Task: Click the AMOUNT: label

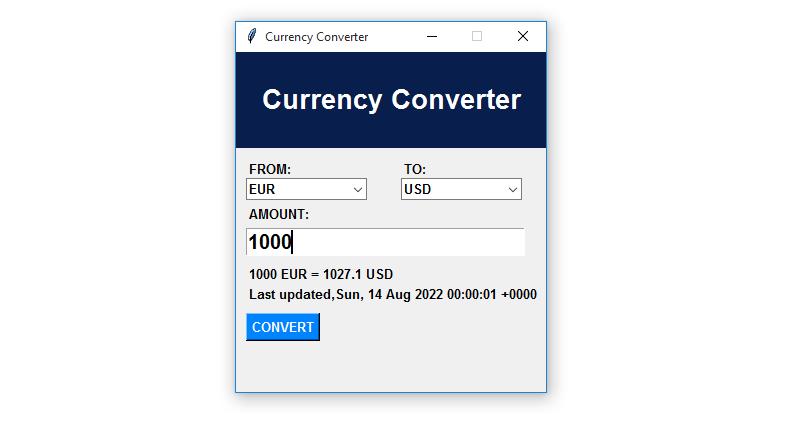Action: (x=279, y=215)
